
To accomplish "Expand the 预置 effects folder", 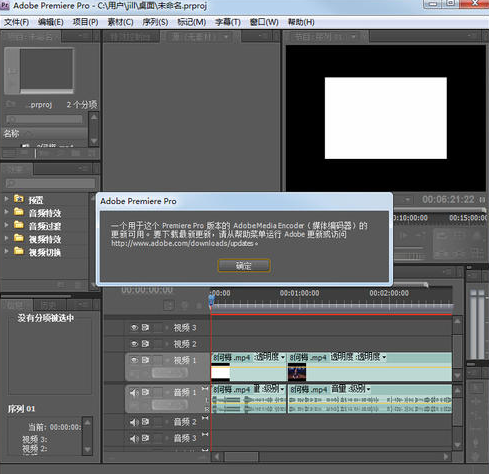I will click(x=6, y=199).
